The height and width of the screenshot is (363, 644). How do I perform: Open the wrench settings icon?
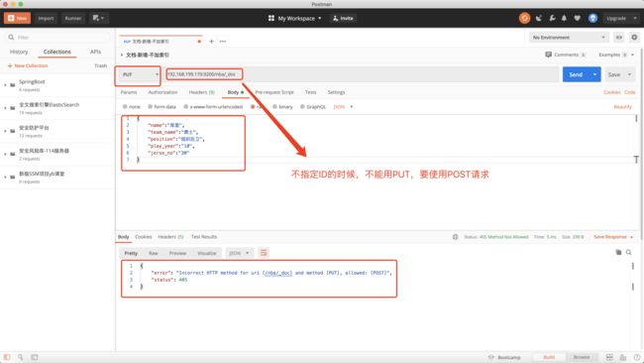pos(552,18)
